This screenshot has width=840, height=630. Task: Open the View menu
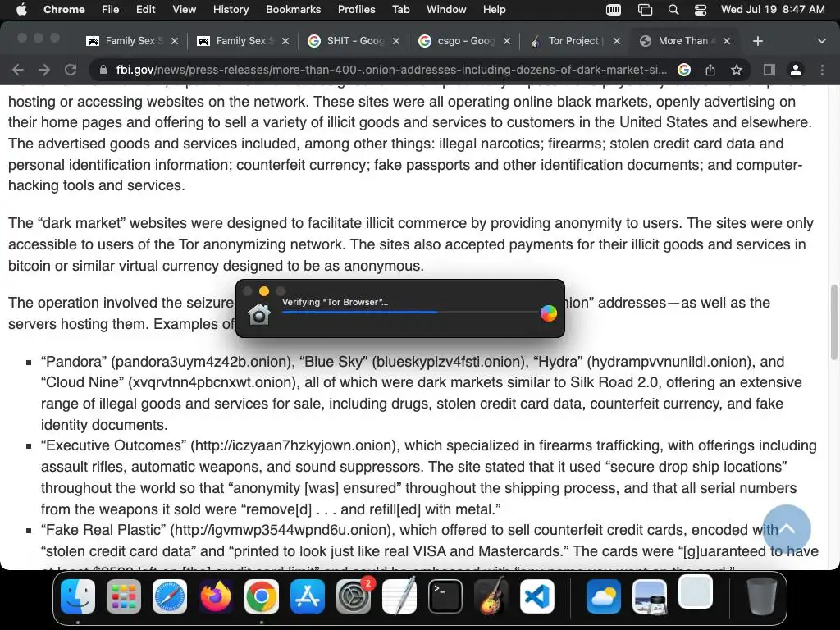(x=184, y=9)
